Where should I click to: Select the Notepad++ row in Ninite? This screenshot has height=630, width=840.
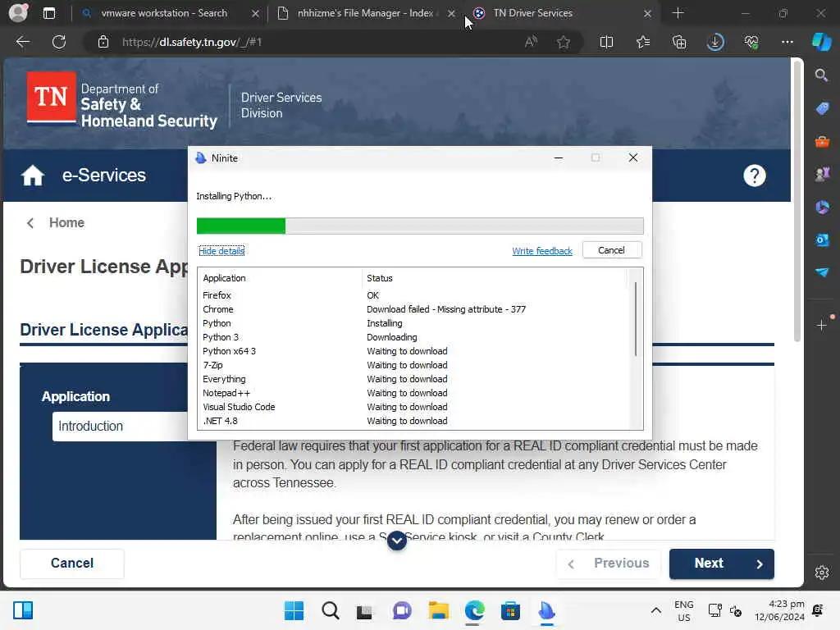pos(413,393)
